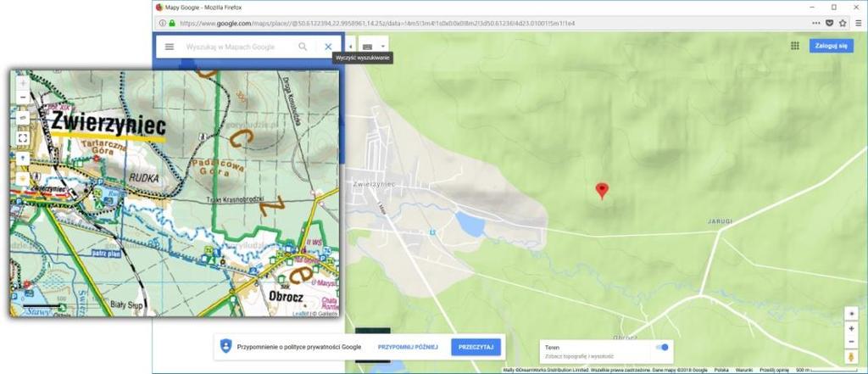Click the marker pin tool on tourist map
The height and width of the screenshot is (374, 868).
coord(23,159)
